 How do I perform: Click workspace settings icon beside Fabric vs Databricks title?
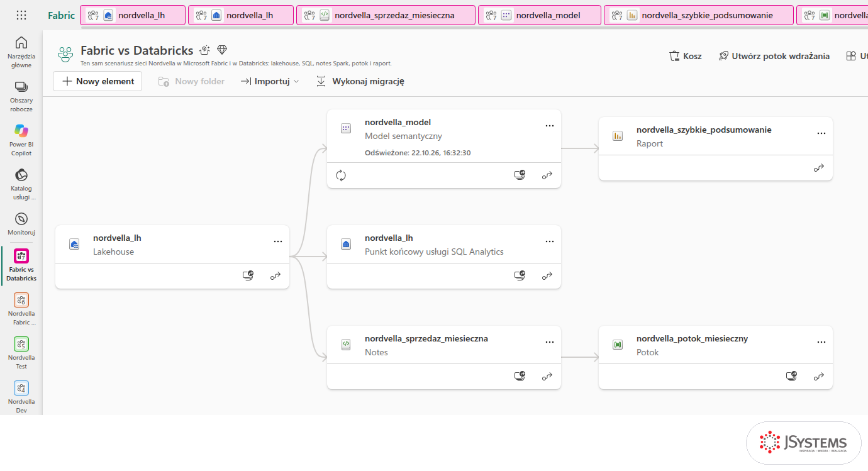[x=204, y=50]
